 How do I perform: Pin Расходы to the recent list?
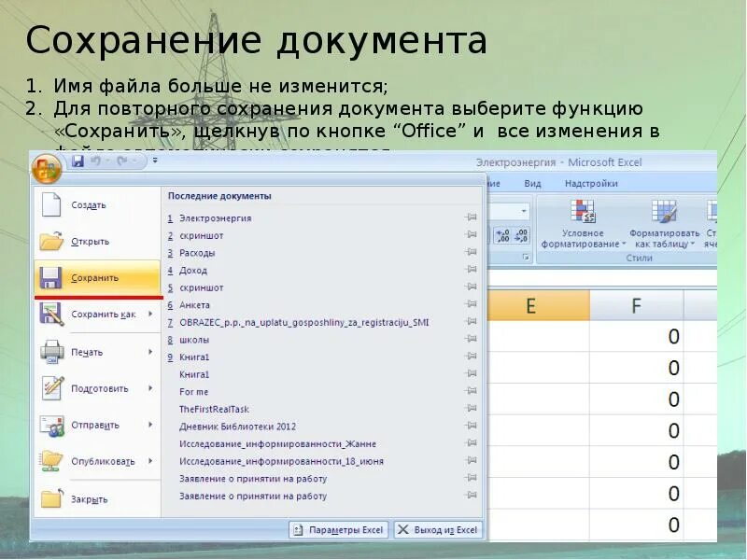click(471, 251)
